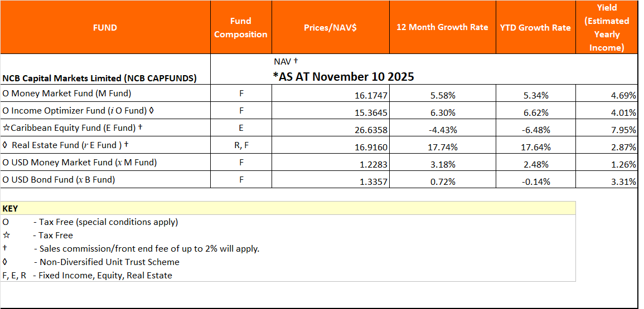Screen dimensions: 644x309
Task: Select the Real Estate Fund price 16.9160
Action: (x=371, y=148)
